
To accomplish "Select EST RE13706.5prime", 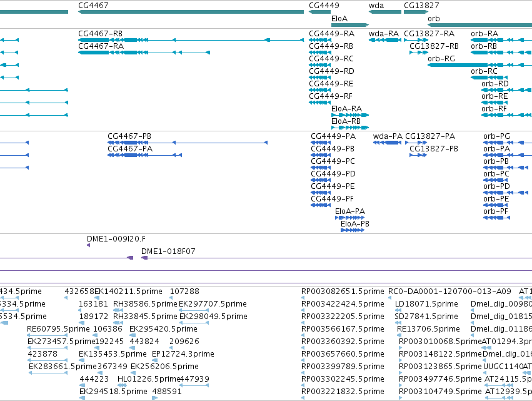I will point(399,335).
